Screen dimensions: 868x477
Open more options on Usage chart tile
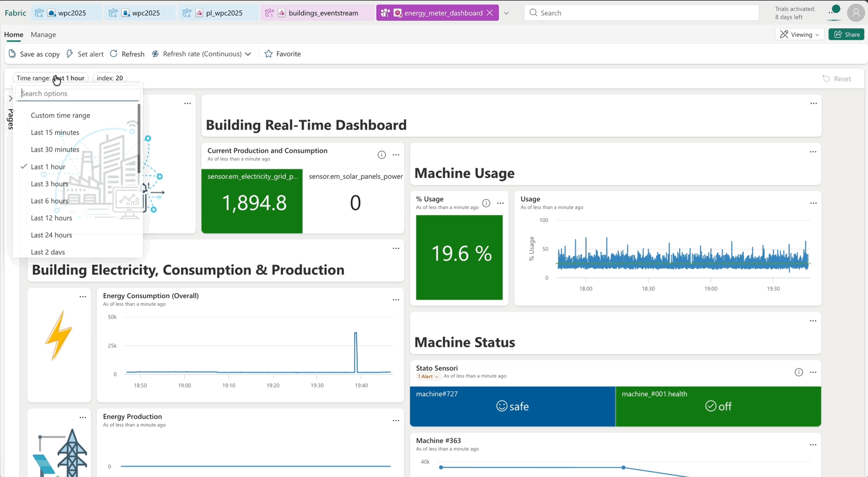(x=813, y=203)
